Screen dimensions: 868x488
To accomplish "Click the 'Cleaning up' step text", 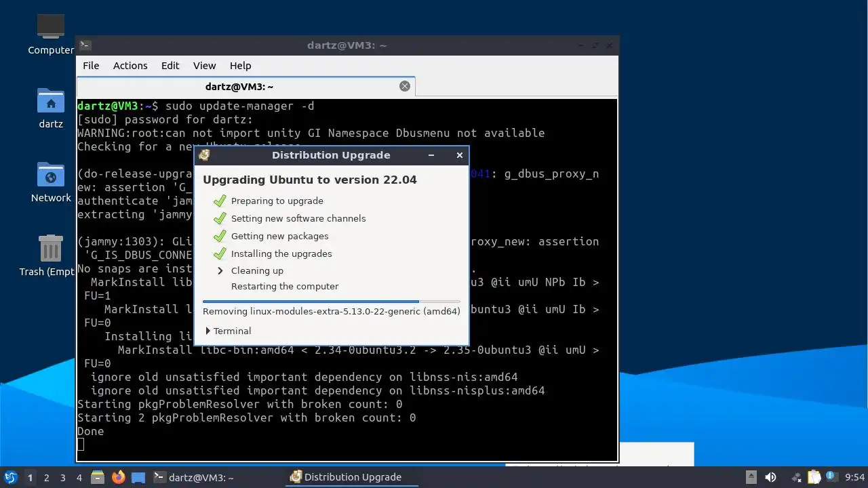I will 257,270.
